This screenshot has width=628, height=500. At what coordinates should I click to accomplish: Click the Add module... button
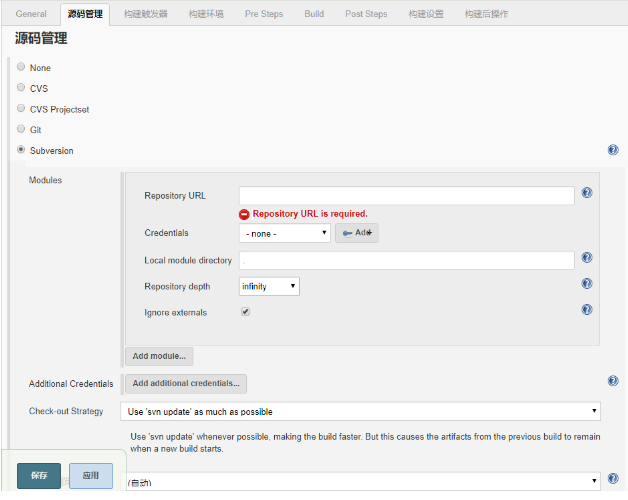159,356
